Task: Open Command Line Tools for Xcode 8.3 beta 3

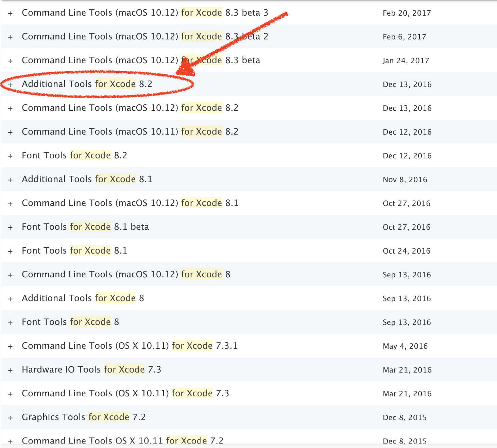Action: pos(145,13)
